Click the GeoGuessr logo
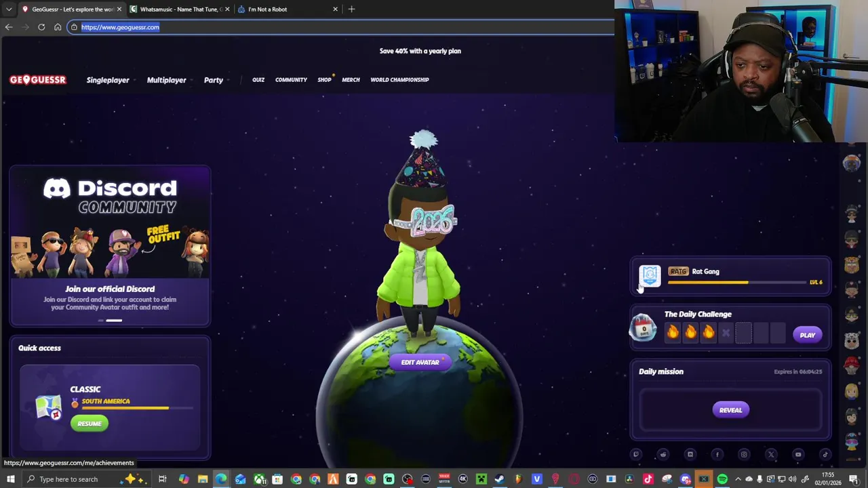 click(x=37, y=80)
